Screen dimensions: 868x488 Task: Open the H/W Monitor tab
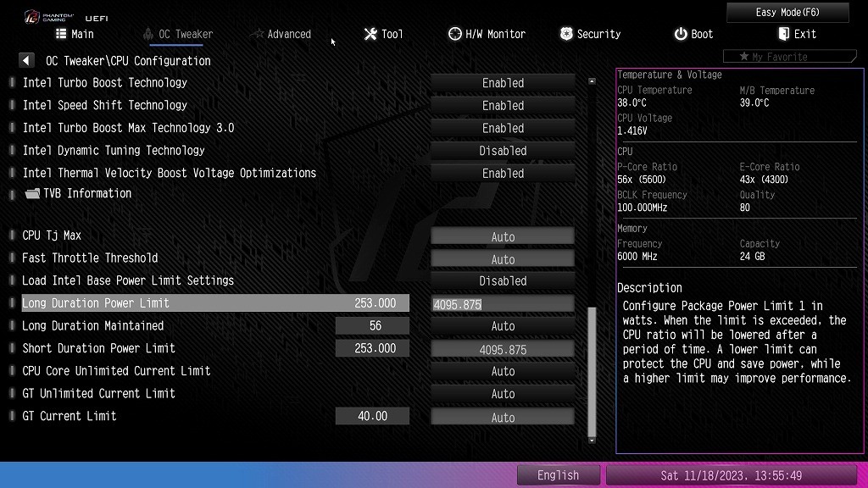(487, 34)
